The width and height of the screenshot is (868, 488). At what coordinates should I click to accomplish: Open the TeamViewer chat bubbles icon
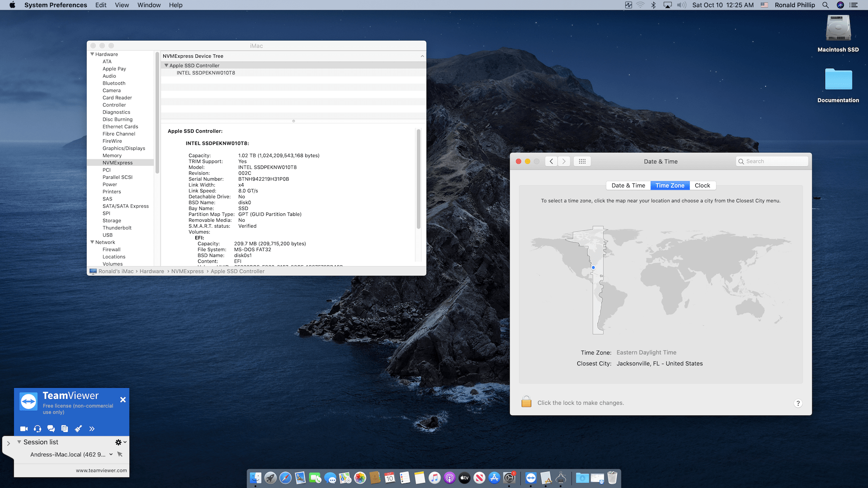coord(51,429)
